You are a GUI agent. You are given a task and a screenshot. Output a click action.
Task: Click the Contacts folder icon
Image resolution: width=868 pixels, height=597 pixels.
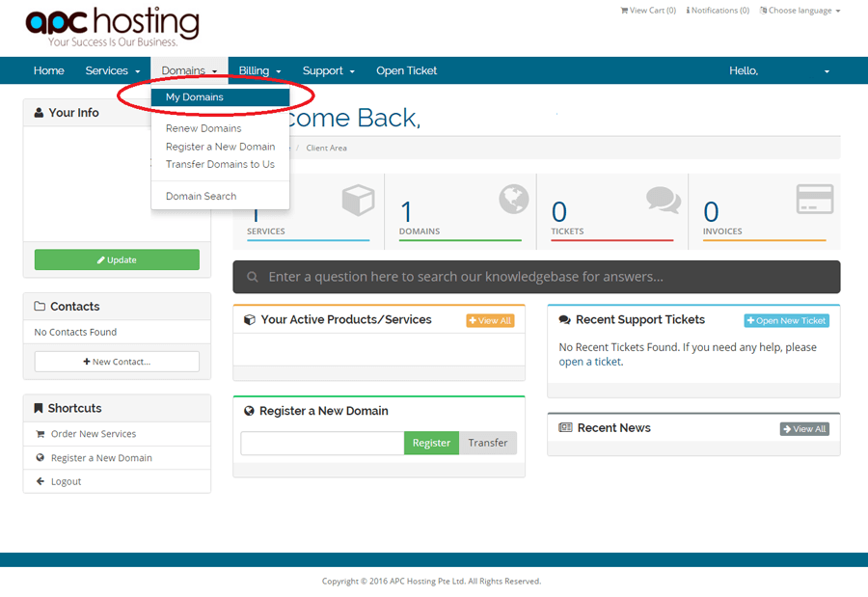pos(40,307)
